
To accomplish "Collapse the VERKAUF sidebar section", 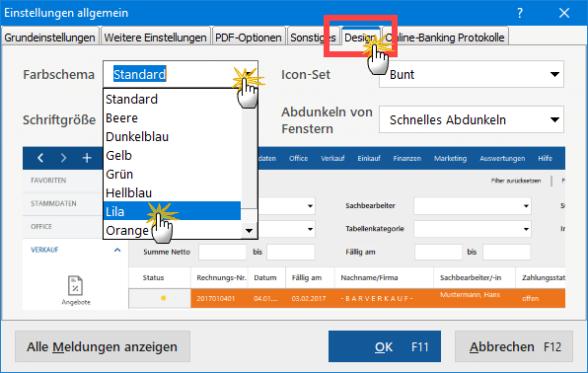I will click(117, 250).
